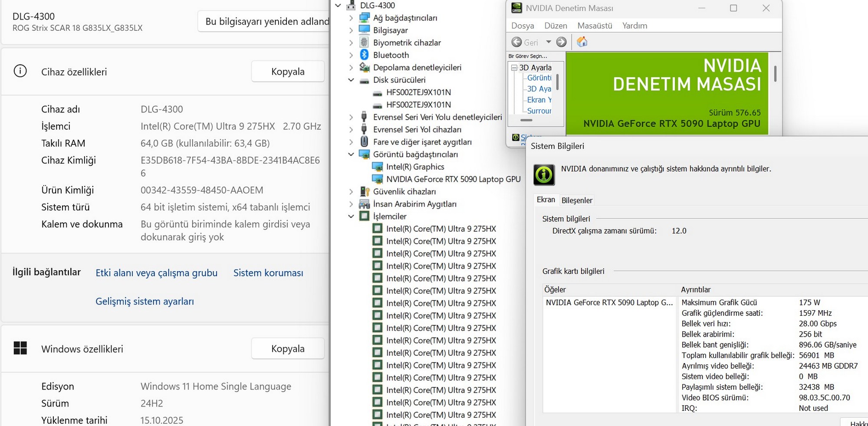Collapse the 3D Ayarlar tree node

(x=514, y=68)
